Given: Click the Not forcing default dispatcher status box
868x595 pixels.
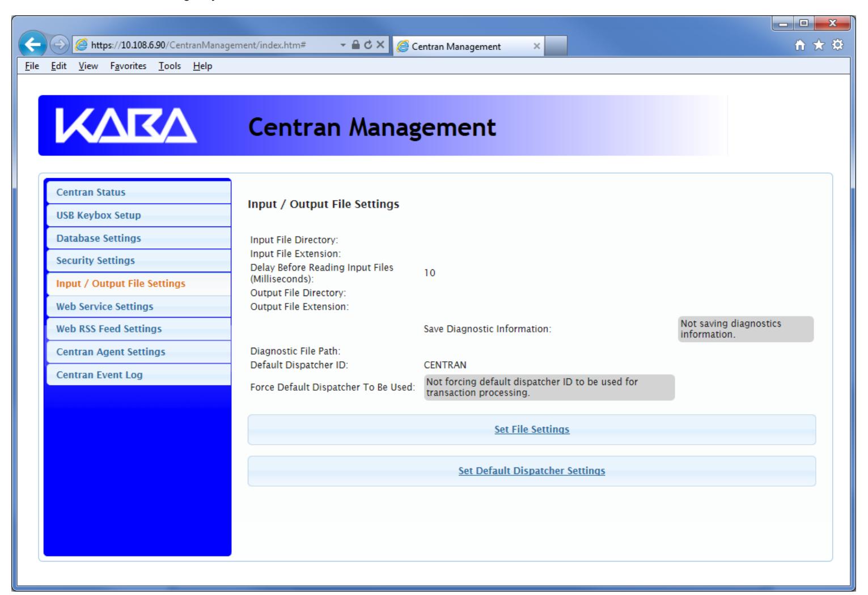Looking at the screenshot, I should (x=549, y=387).
